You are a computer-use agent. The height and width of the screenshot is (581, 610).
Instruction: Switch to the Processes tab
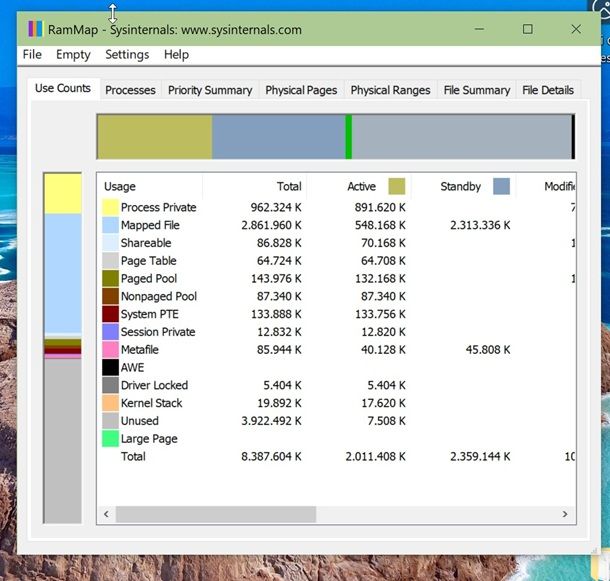click(130, 90)
